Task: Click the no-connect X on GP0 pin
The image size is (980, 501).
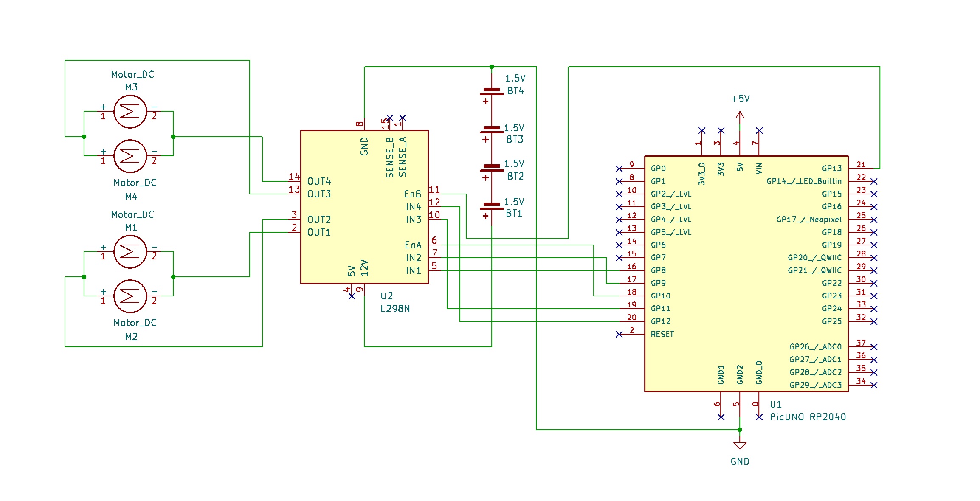Action: click(x=619, y=169)
